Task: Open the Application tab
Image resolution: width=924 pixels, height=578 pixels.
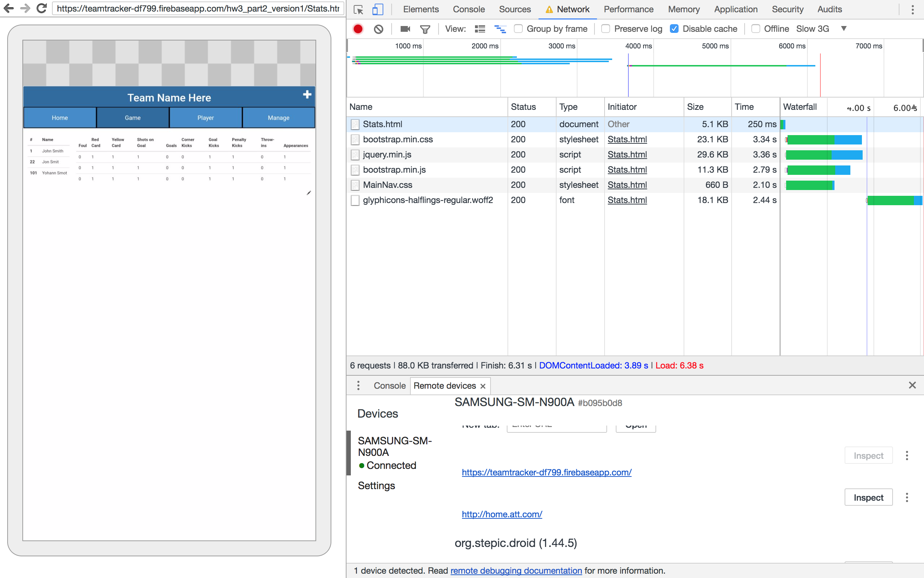Action: [736, 9]
